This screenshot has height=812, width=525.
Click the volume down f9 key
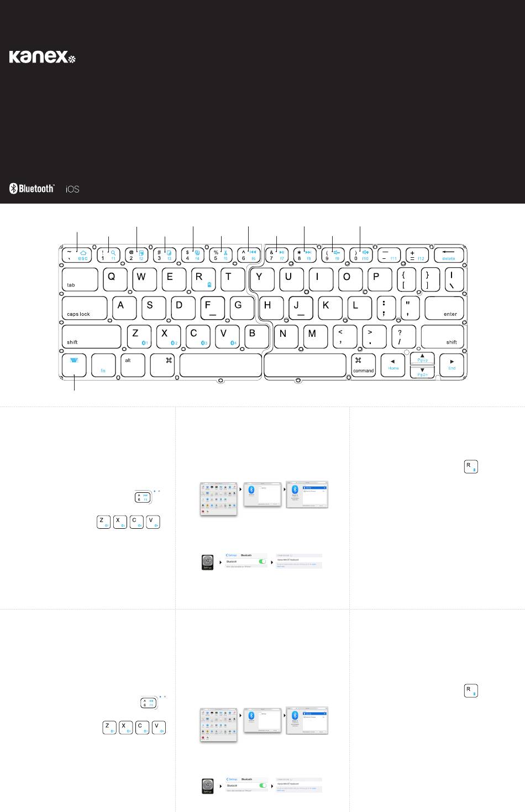click(x=333, y=254)
